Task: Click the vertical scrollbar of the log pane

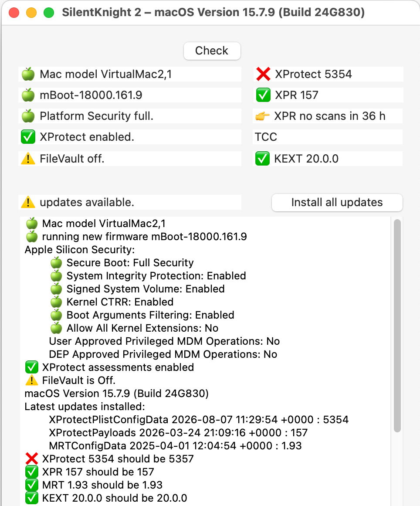Action: tap(397, 326)
